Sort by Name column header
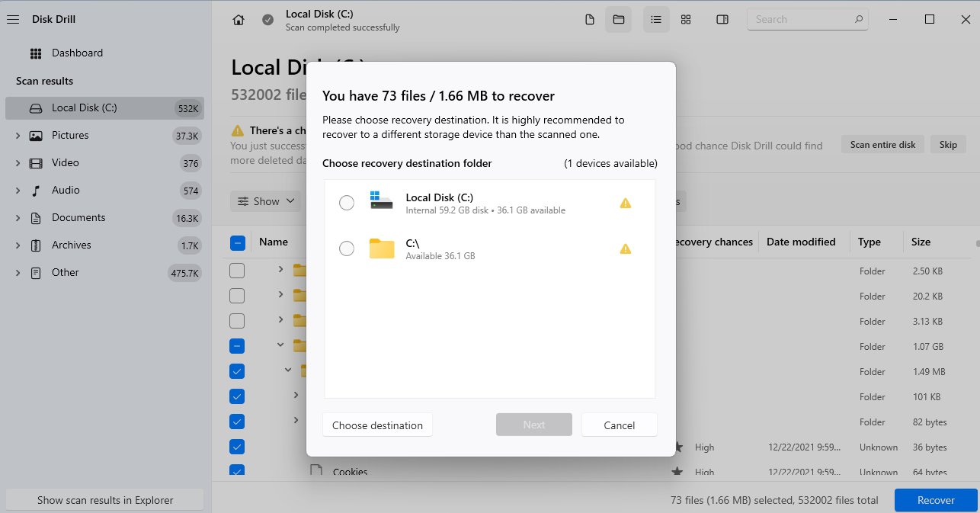980x513 pixels. coord(274,242)
